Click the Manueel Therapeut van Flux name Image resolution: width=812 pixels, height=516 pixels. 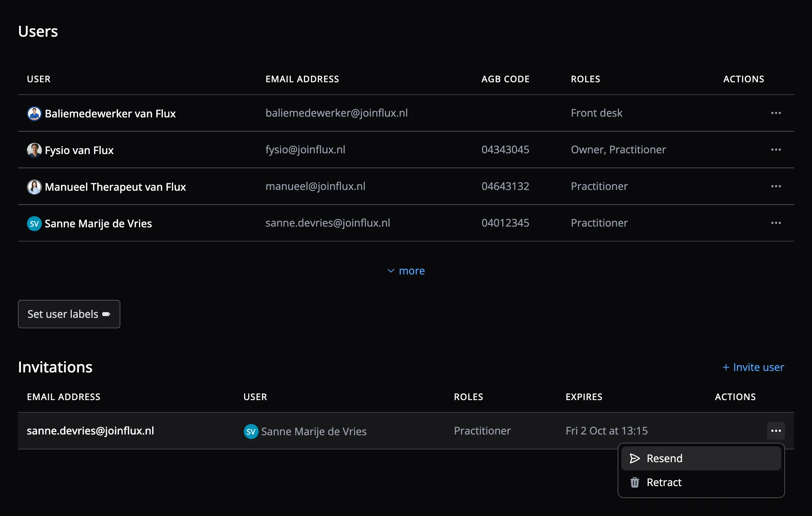pyautogui.click(x=115, y=187)
